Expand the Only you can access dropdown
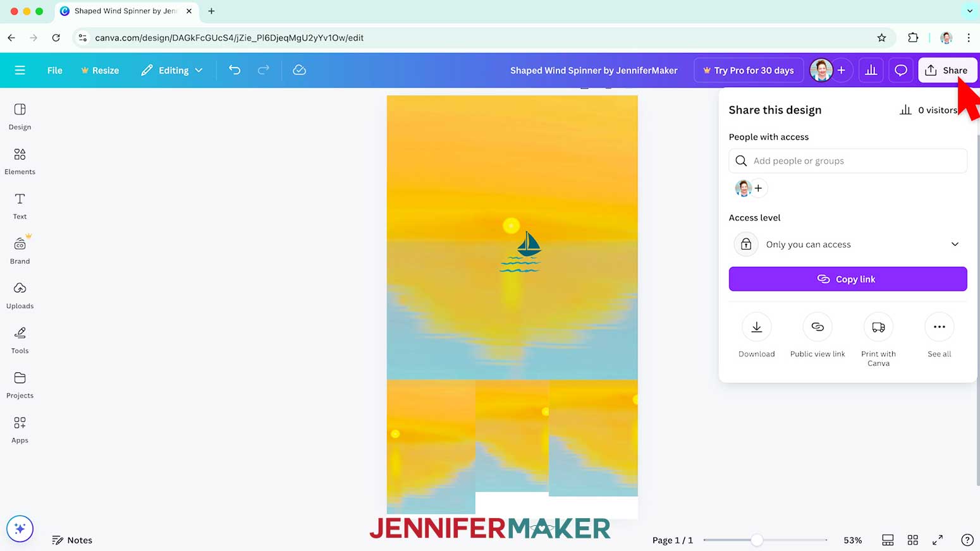 848,244
